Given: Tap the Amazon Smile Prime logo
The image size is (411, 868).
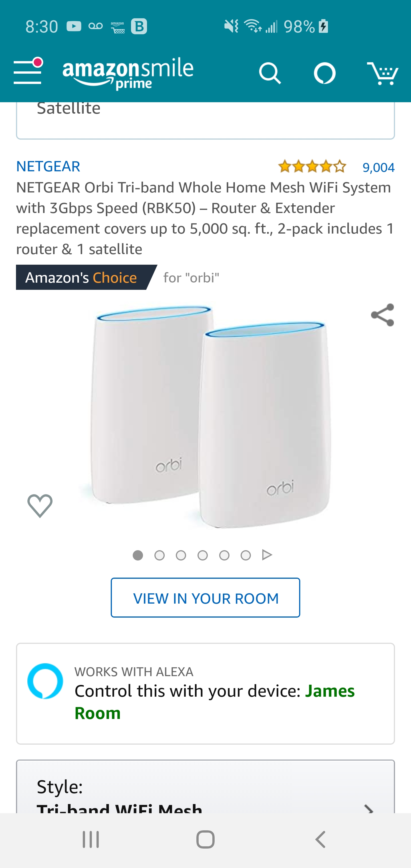Looking at the screenshot, I should coord(128,73).
